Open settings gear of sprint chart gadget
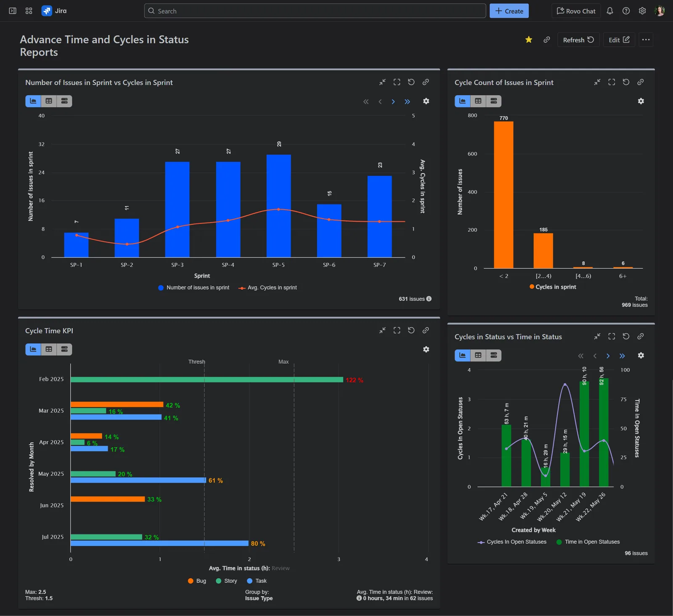 point(426,101)
